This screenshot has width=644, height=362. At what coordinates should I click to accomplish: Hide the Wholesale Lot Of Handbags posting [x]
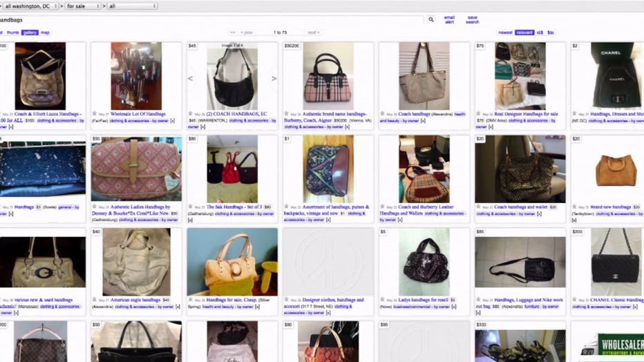coord(173,121)
